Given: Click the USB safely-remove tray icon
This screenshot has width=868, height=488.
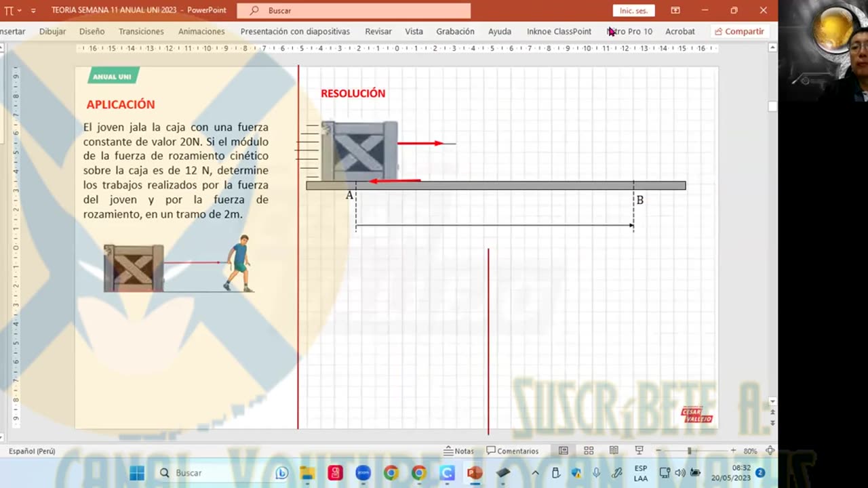Looking at the screenshot, I should point(555,473).
